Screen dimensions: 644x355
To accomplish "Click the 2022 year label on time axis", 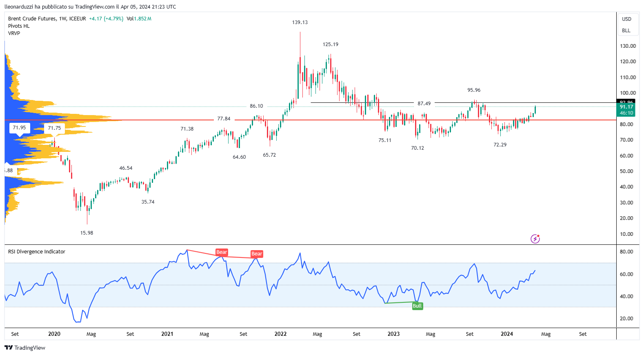I will click(x=280, y=334).
